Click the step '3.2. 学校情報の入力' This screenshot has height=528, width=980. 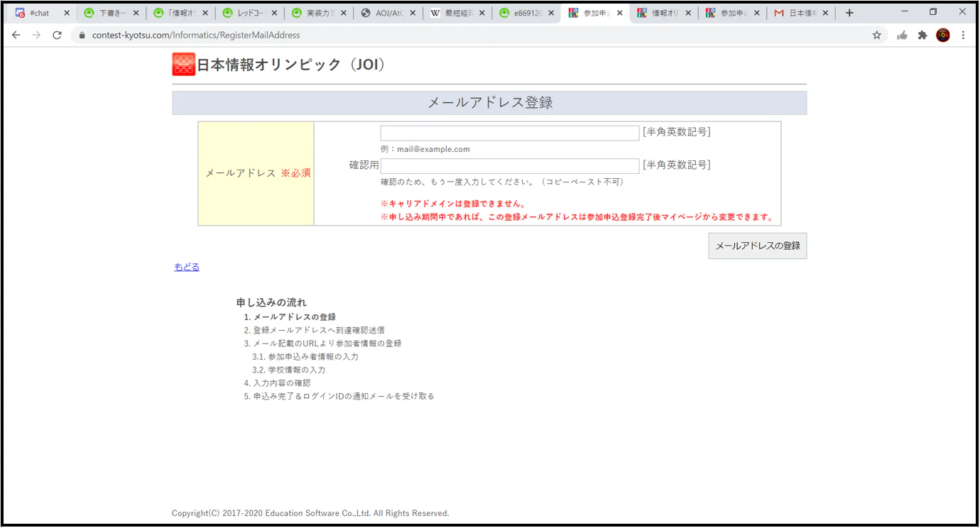289,370
